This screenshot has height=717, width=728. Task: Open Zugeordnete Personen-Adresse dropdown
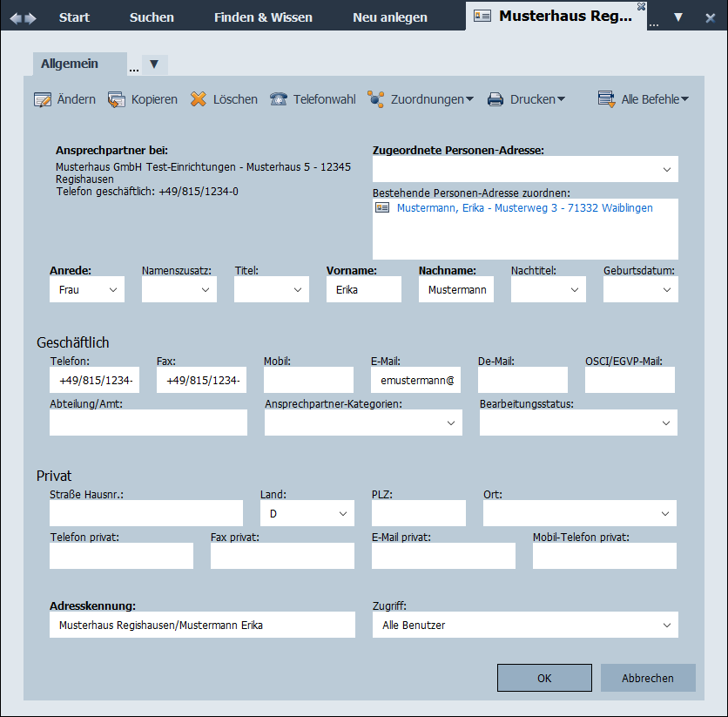coord(667,169)
